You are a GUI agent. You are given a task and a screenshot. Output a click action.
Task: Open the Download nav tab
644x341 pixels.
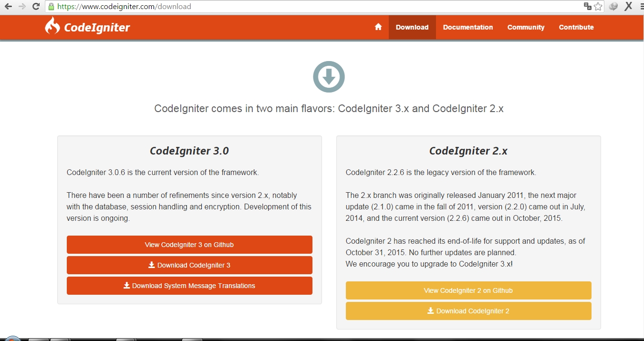[412, 27]
